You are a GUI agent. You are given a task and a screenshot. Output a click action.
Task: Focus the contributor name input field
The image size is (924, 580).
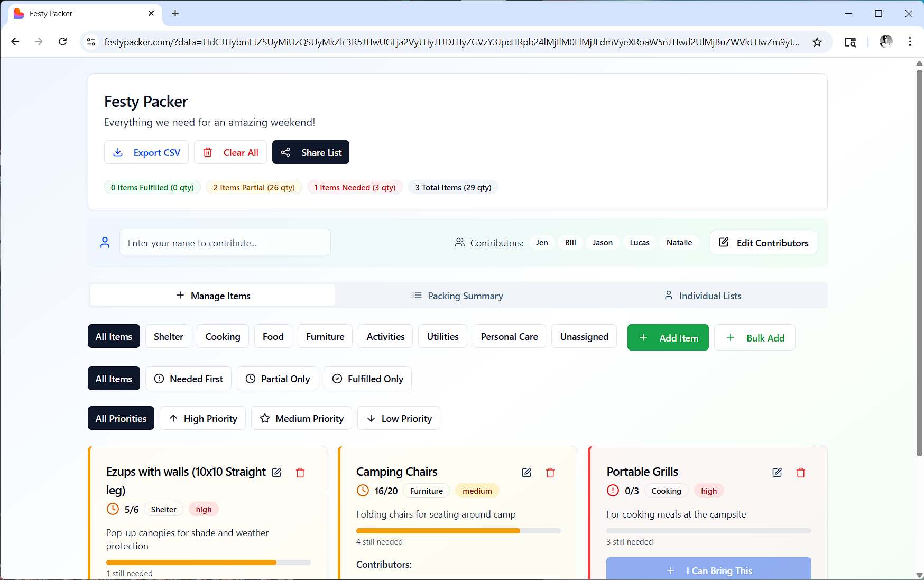point(225,243)
